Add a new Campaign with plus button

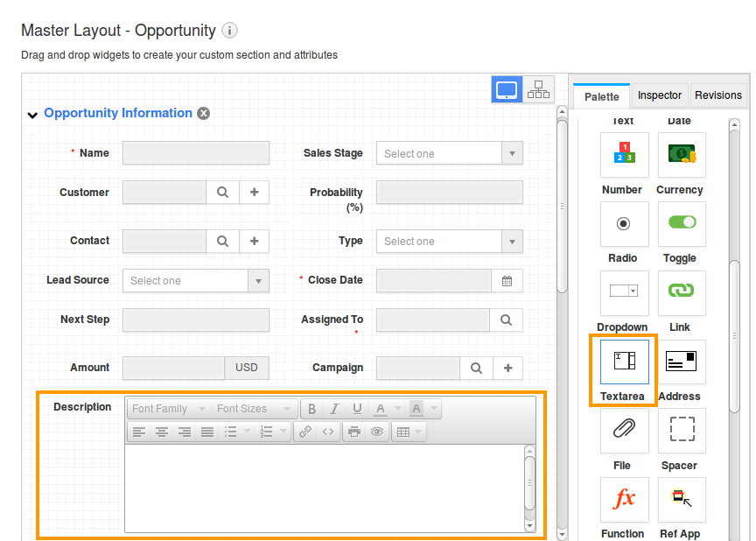point(507,369)
